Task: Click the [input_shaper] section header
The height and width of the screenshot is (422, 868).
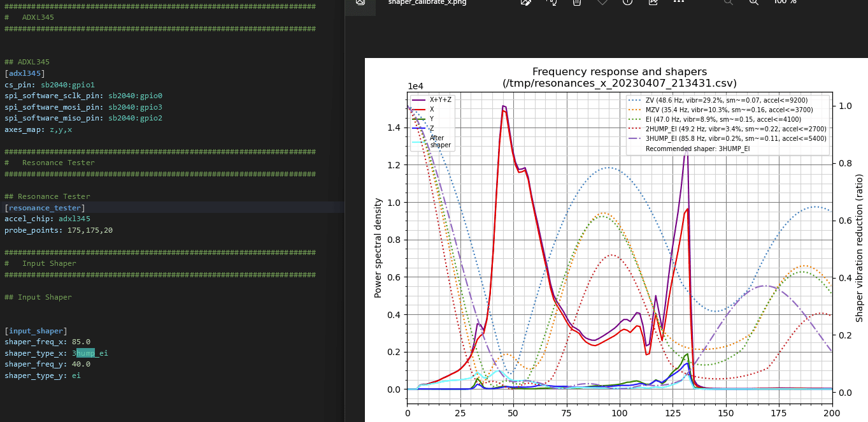Action: pos(36,331)
